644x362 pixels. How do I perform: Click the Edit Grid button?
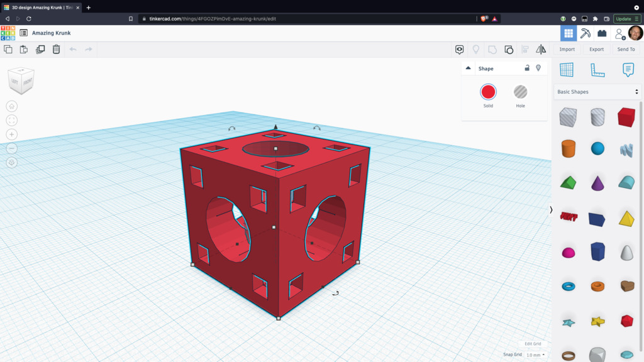click(x=533, y=344)
